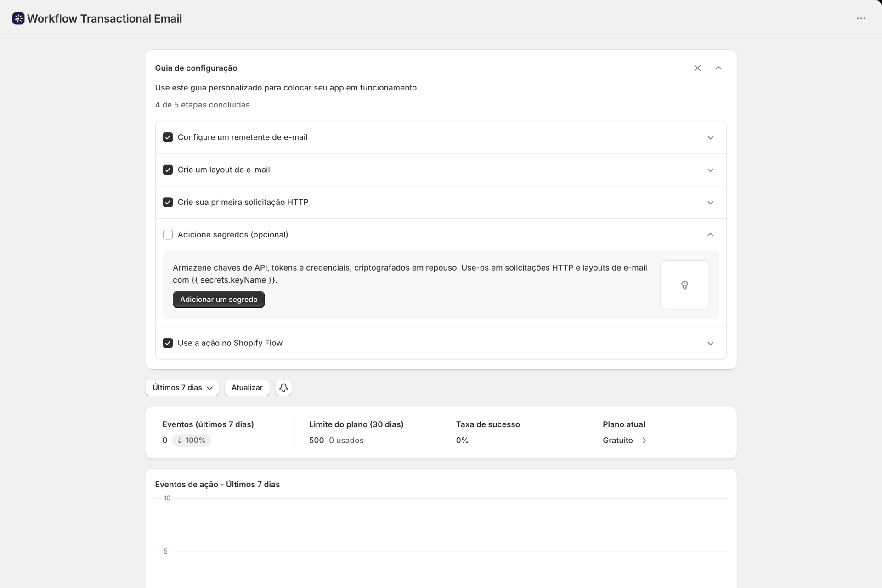This screenshot has width=882, height=588.
Task: Check the Adicione segredos (opcional) checkbox
Action: tap(168, 235)
